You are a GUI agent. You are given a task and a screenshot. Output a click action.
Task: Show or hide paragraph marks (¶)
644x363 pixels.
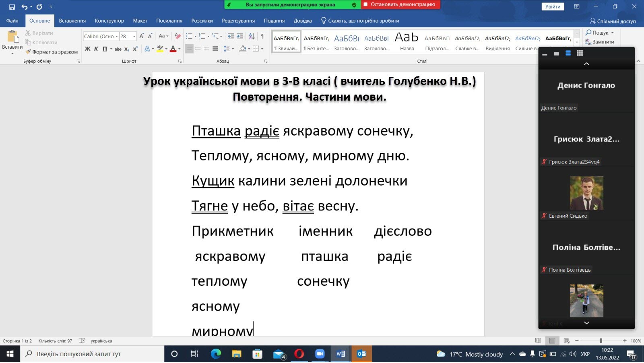coord(263,36)
